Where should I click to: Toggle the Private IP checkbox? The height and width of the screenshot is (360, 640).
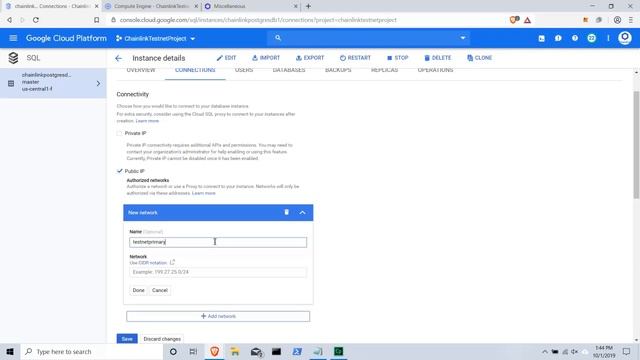[119, 133]
